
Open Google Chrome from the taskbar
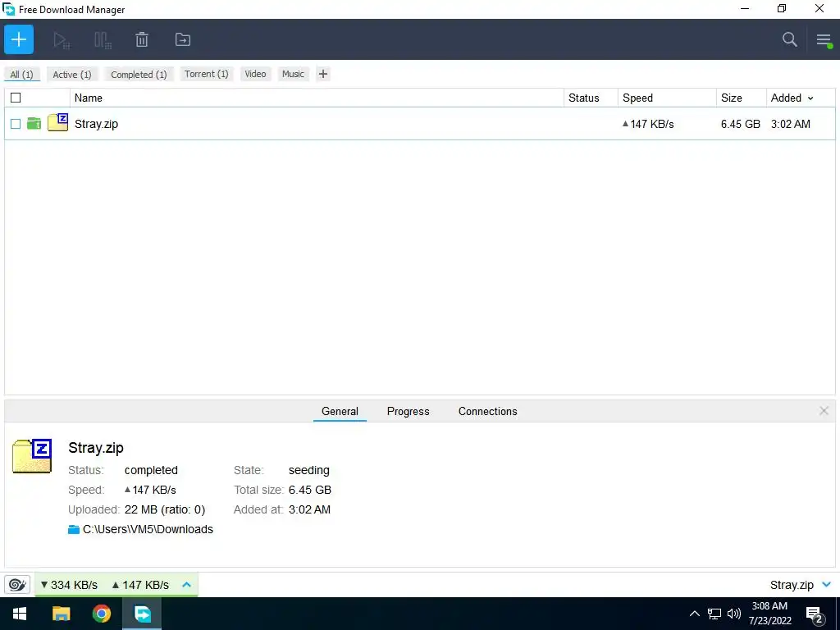pyautogui.click(x=101, y=614)
